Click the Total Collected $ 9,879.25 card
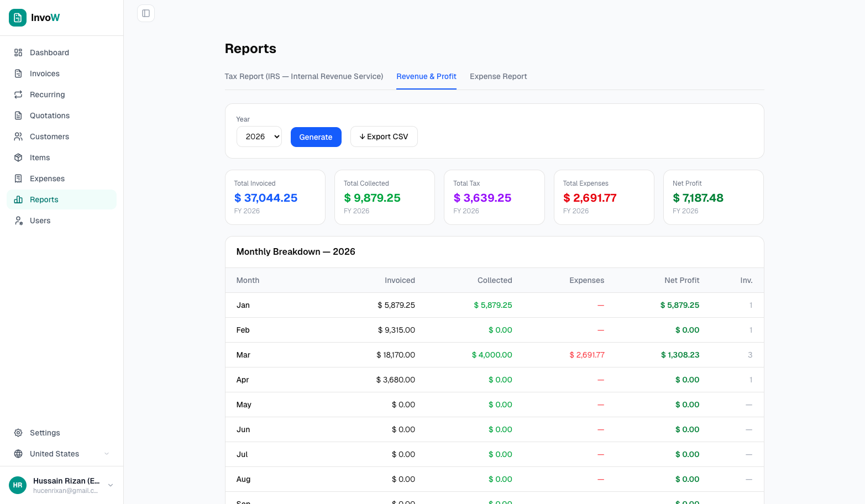Screen dimensions: 865x504 (x=385, y=197)
